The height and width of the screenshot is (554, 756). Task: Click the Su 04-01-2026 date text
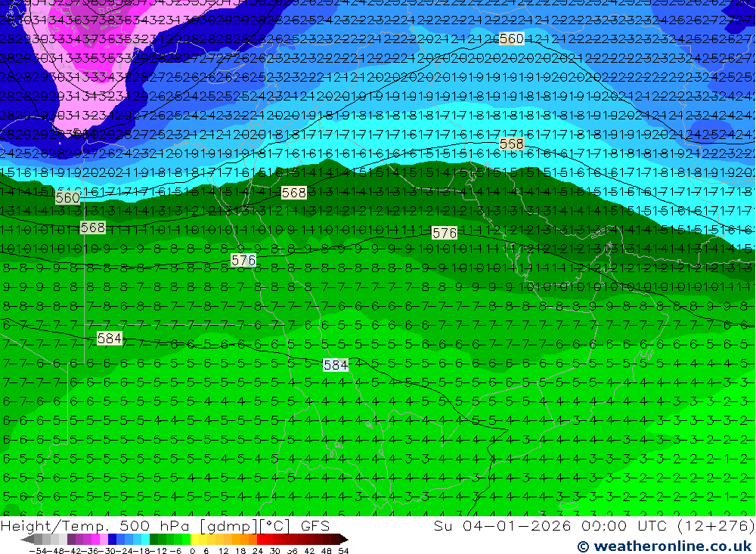502,525
